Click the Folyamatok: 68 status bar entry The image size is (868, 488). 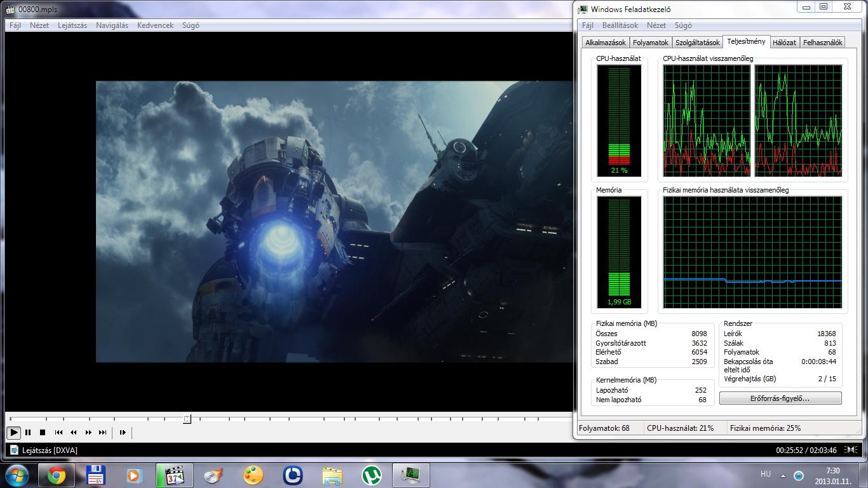(604, 428)
